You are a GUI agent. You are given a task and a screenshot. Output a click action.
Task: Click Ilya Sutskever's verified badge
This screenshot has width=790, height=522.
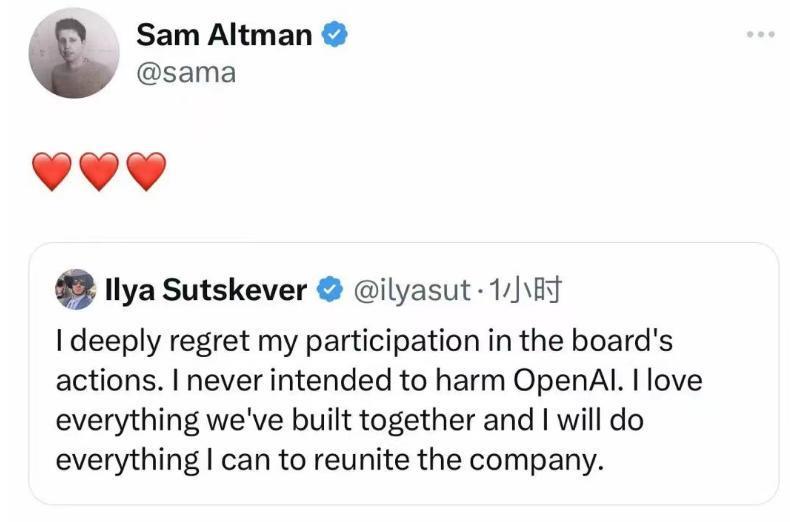coord(327,290)
